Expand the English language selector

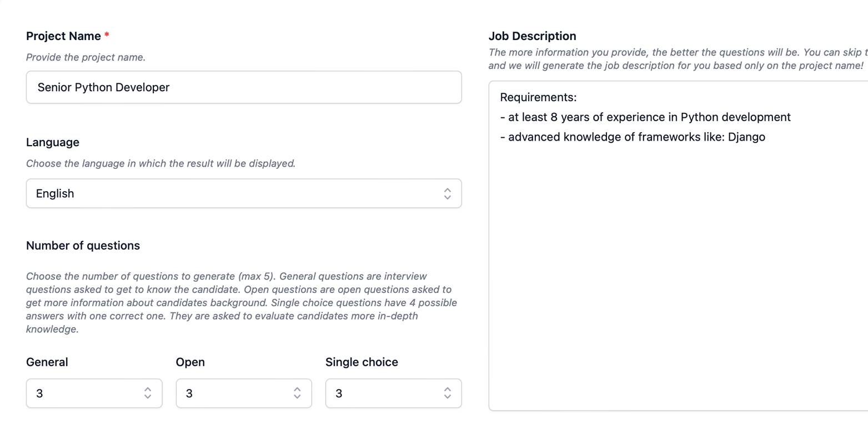(x=243, y=193)
